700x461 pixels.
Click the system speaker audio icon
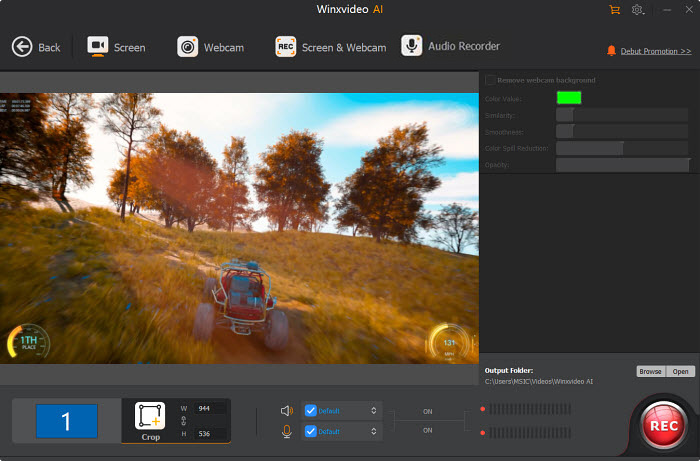coord(287,411)
